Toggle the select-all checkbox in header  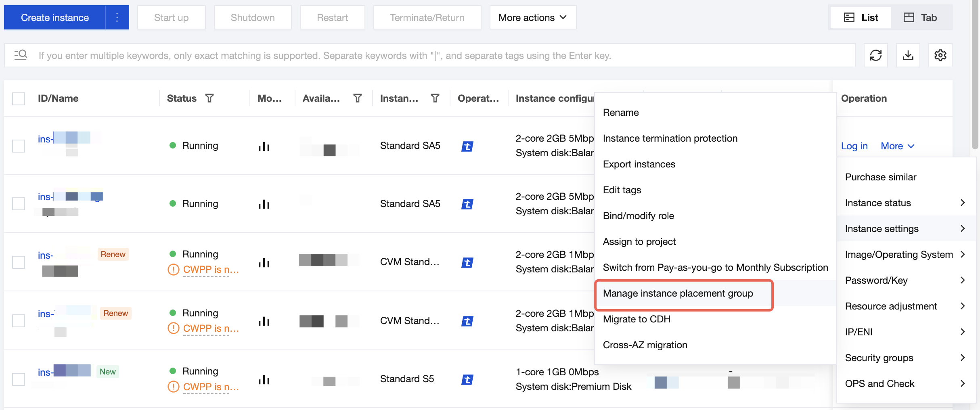pyautogui.click(x=19, y=98)
